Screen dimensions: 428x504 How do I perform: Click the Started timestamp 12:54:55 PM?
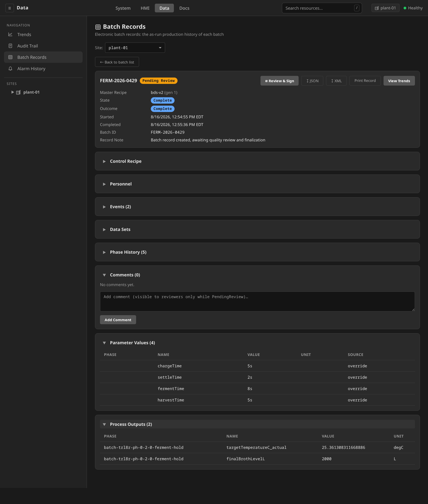coord(177,117)
